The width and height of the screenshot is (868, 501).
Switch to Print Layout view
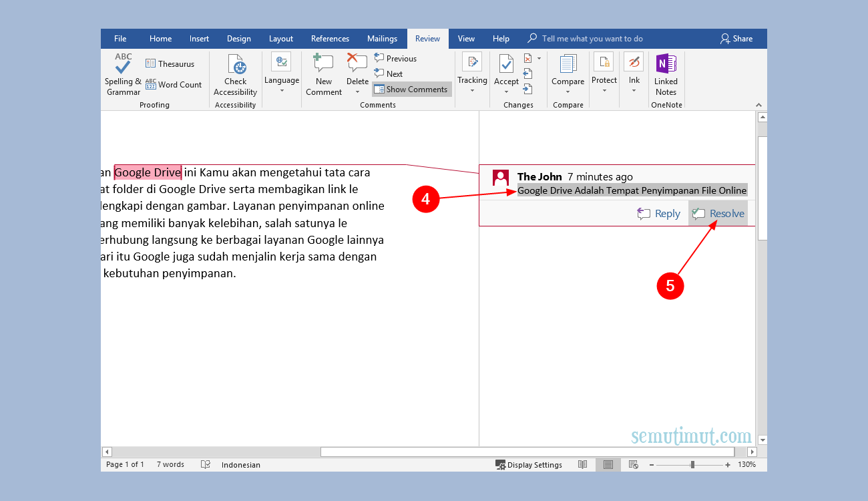pyautogui.click(x=608, y=464)
